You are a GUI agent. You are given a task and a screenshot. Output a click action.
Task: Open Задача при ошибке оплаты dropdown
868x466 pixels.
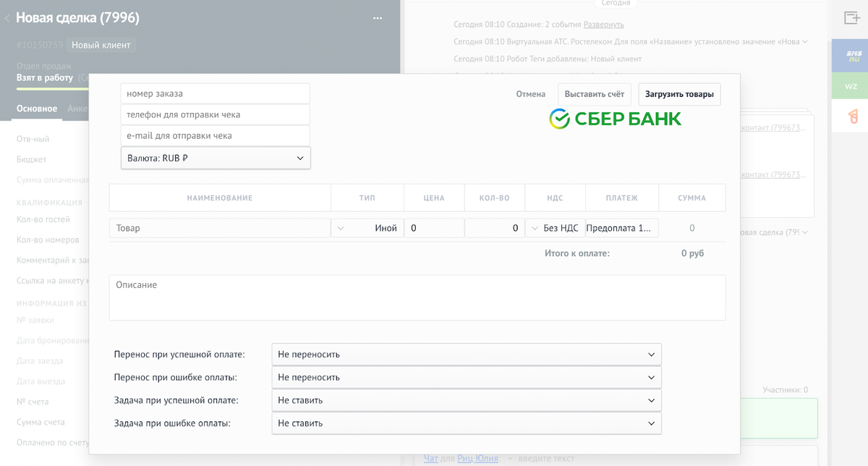coord(467,423)
